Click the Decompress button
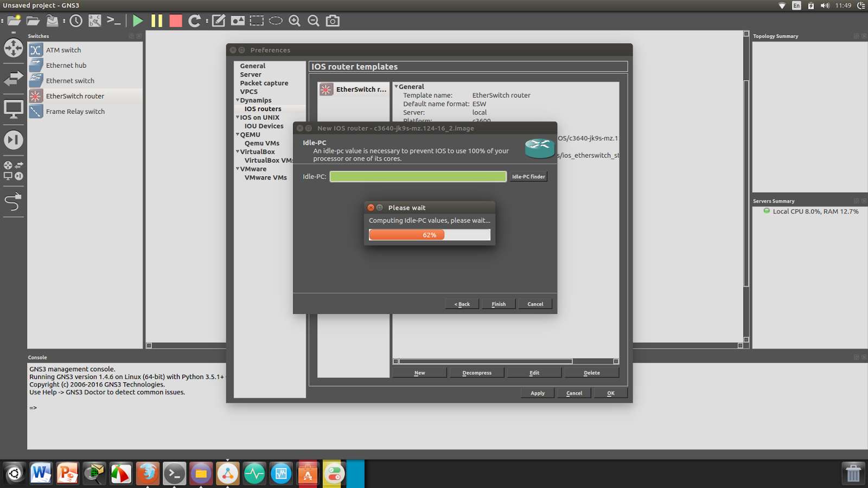 coord(477,373)
